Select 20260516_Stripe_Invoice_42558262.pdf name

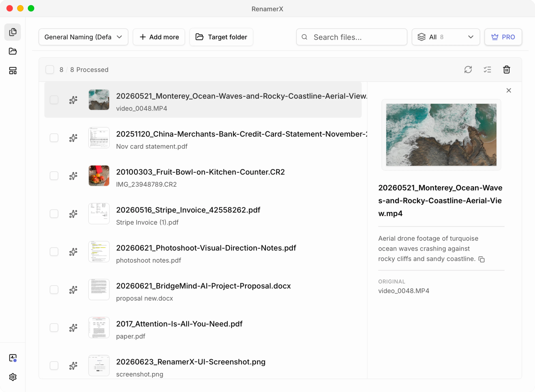pos(188,210)
